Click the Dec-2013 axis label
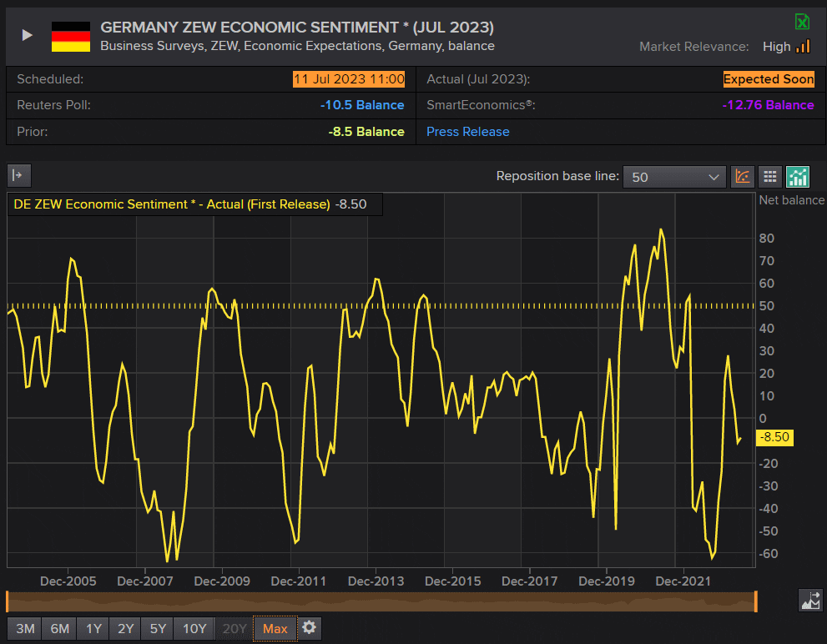 pyautogui.click(x=376, y=581)
